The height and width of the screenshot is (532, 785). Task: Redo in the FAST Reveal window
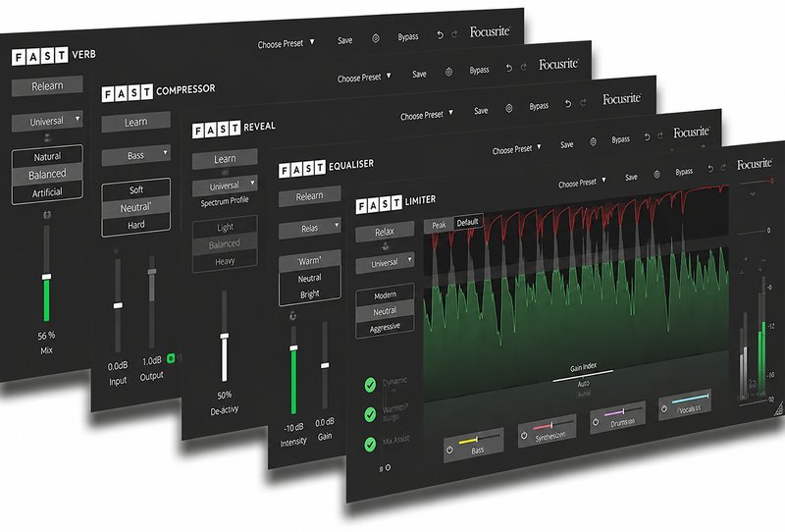click(583, 103)
